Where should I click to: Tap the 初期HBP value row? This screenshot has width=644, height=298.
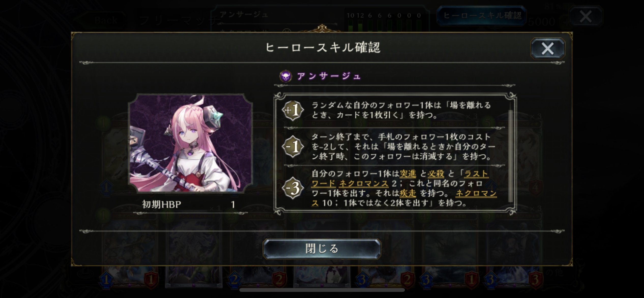(x=189, y=204)
